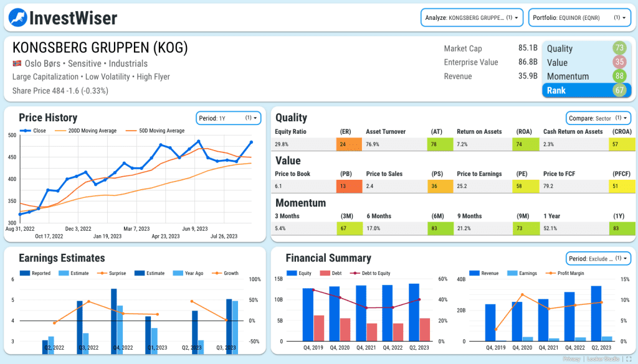The image size is (638, 364).
Task: Click the Price History heading
Action: (x=48, y=118)
